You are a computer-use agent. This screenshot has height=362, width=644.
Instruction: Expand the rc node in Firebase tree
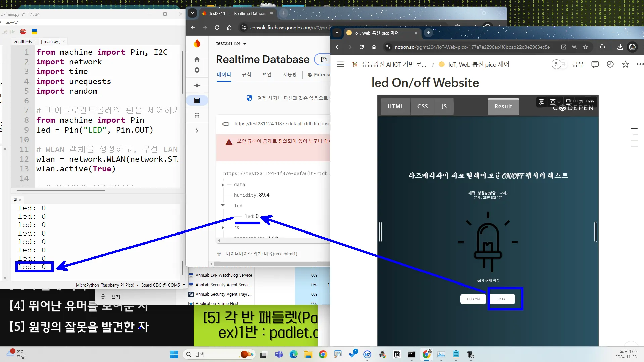pos(223,227)
